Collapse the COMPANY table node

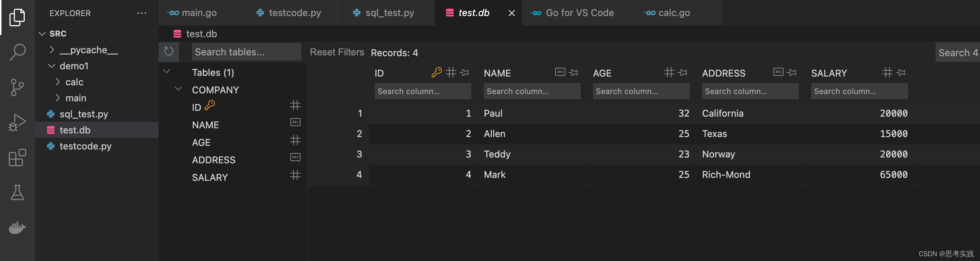pyautogui.click(x=178, y=89)
